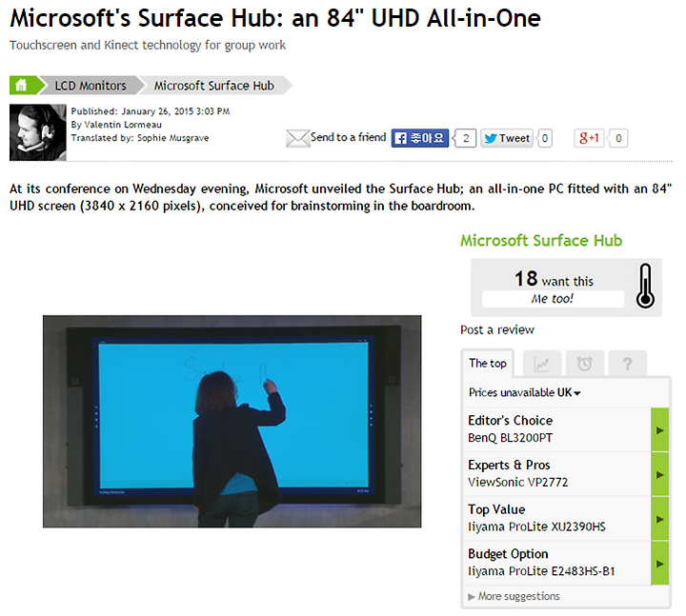Open the question mark help tab

pos(627,364)
